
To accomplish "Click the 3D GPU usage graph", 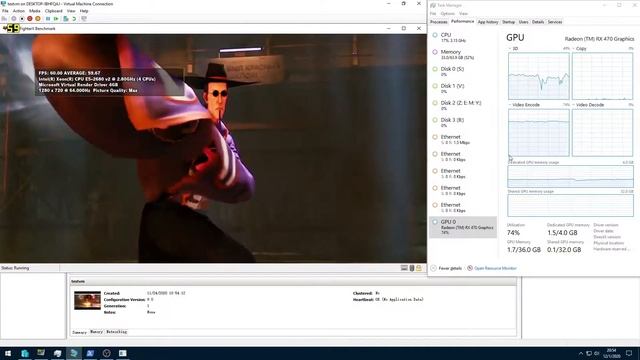I will pos(539,76).
